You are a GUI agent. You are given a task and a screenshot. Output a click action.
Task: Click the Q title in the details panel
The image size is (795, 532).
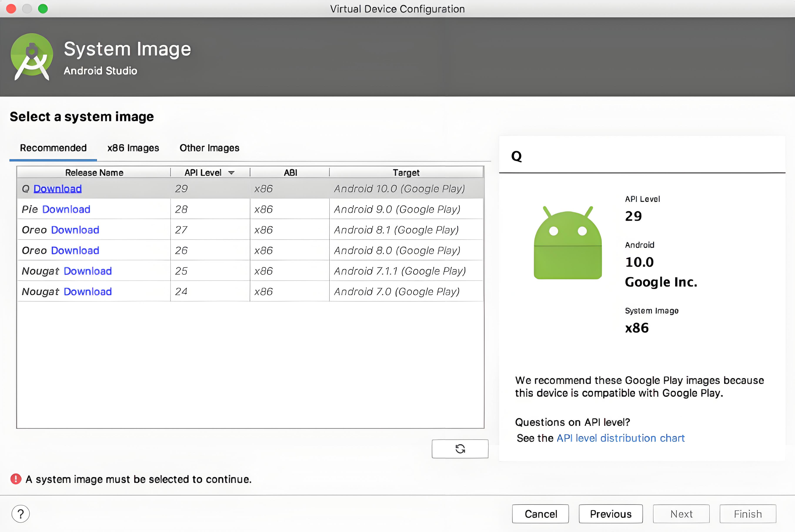pos(516,156)
